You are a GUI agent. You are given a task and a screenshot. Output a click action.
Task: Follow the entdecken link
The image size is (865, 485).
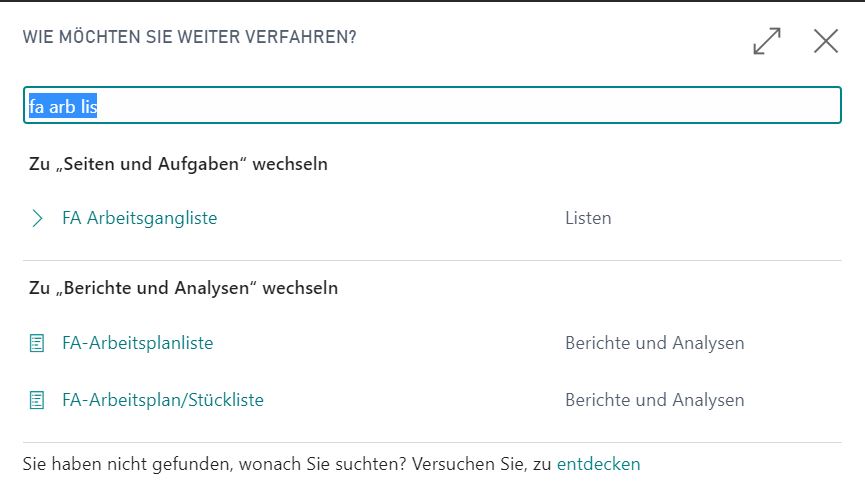coord(599,464)
